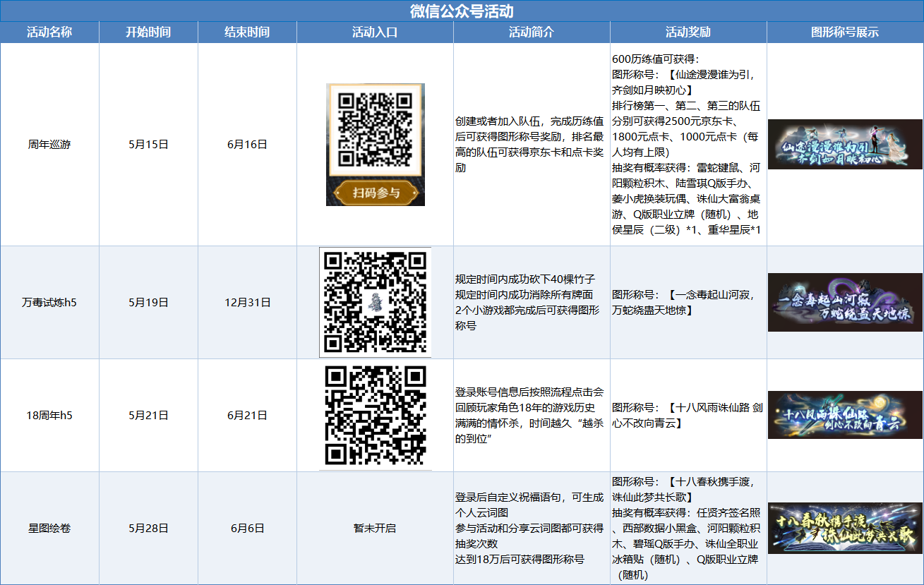This screenshot has height=585, width=924.
Task: Click the 6月21日 end date cell
Action: (247, 415)
